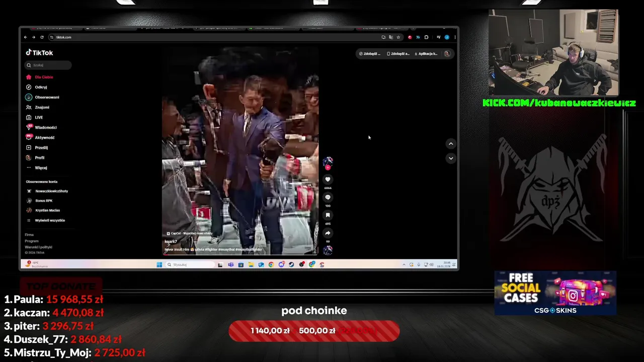Click the CapCut effects tag on video
This screenshot has height=362, width=644.
tap(190, 233)
